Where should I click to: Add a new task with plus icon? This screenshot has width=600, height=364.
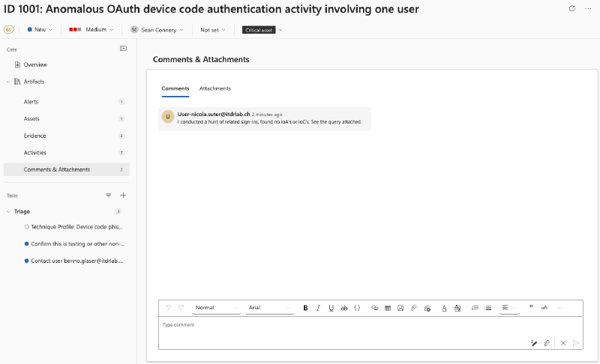click(123, 195)
